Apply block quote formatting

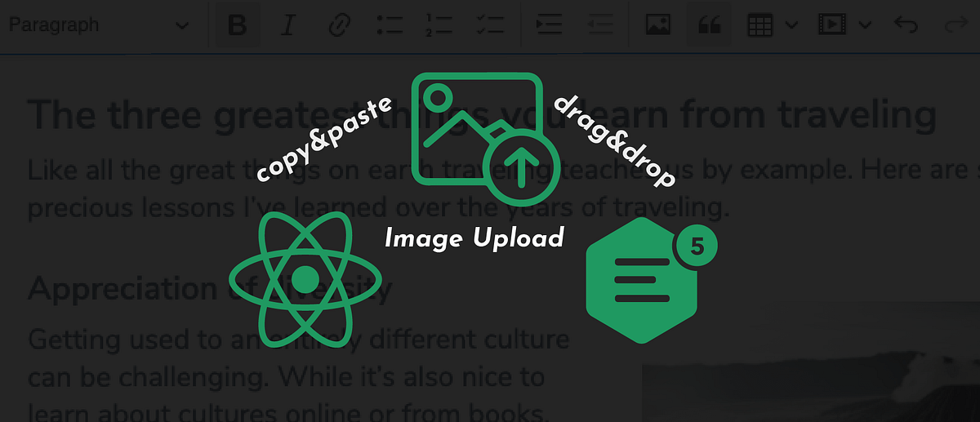[x=709, y=25]
